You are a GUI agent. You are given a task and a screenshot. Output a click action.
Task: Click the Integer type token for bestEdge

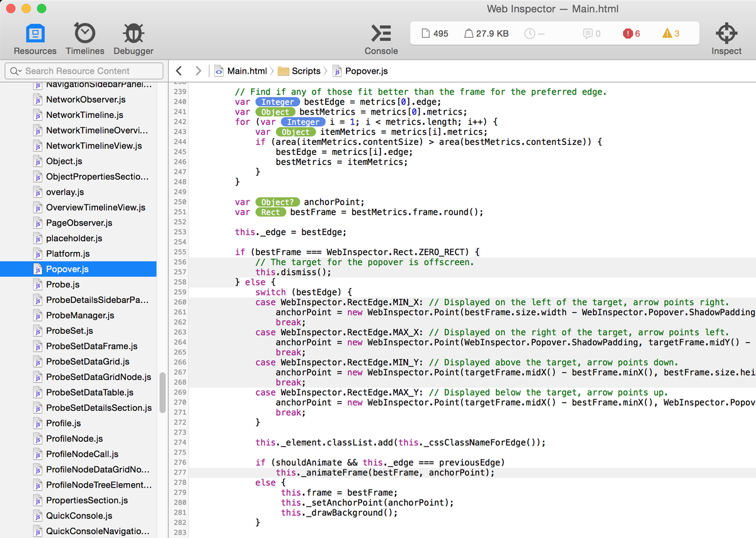click(x=278, y=102)
